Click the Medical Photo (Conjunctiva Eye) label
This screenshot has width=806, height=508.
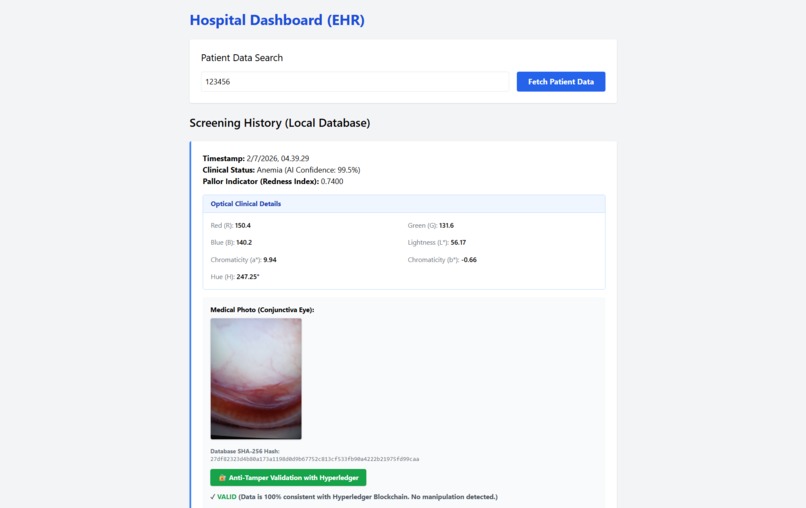(262, 310)
